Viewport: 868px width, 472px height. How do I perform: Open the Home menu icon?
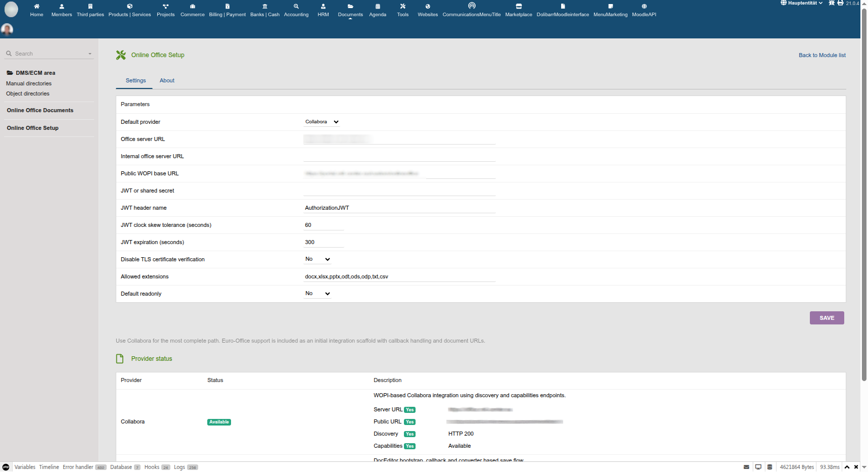pyautogui.click(x=36, y=7)
